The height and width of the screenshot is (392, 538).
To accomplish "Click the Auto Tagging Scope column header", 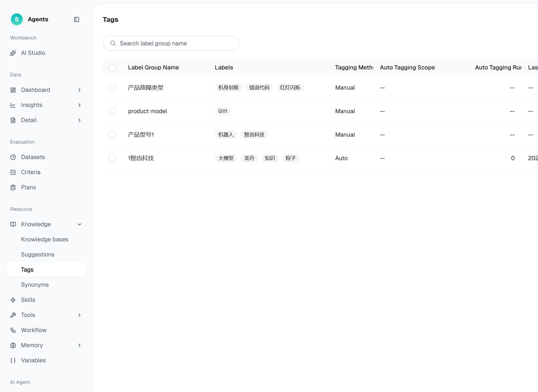I will pyautogui.click(x=407, y=67).
